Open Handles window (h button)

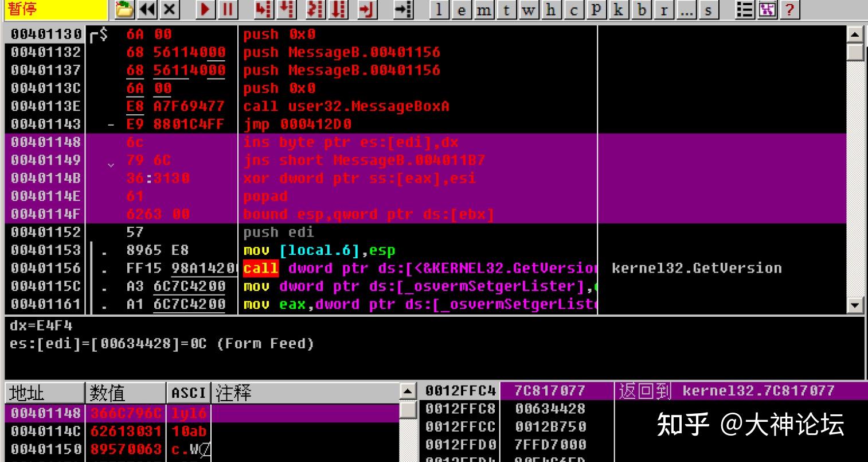point(551,10)
